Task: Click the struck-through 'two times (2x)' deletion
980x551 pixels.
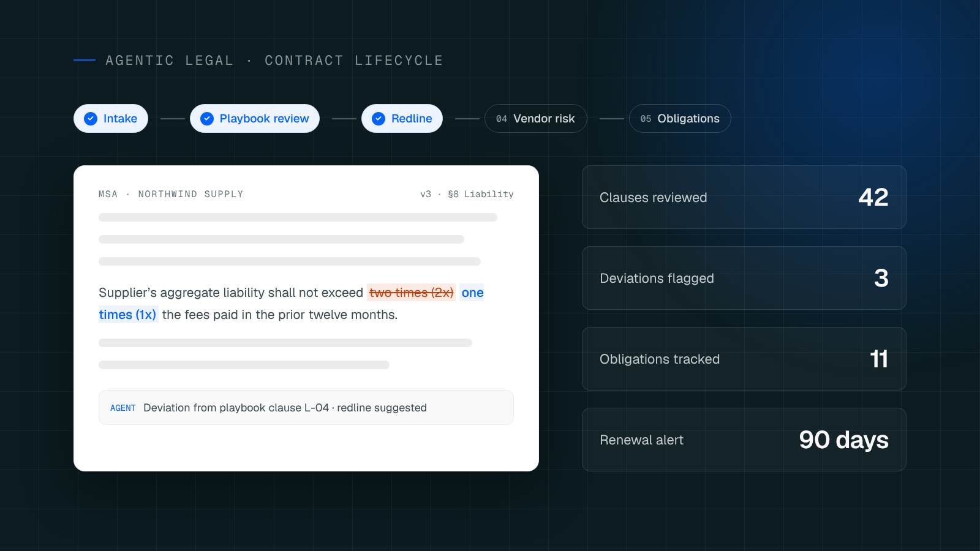Action: click(412, 293)
